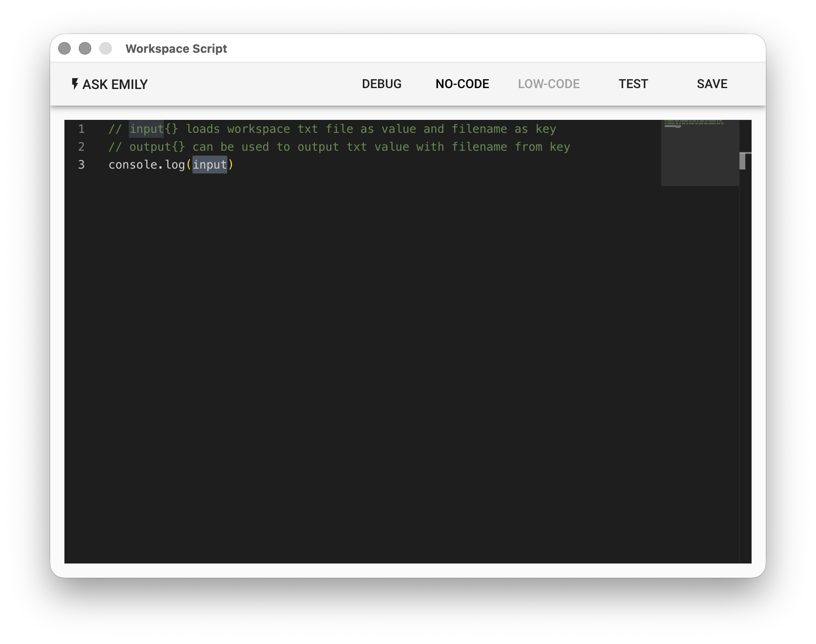This screenshot has width=816, height=644.
Task: Click the window zoom (maximize) button
Action: coord(106,48)
